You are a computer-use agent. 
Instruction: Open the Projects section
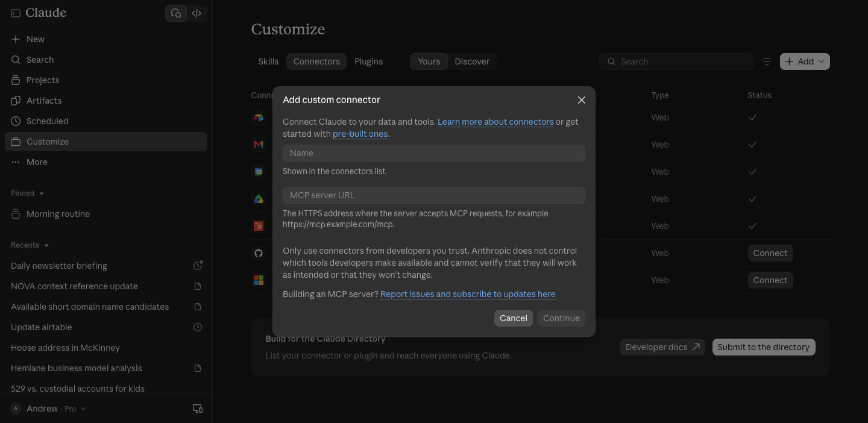coord(106,80)
